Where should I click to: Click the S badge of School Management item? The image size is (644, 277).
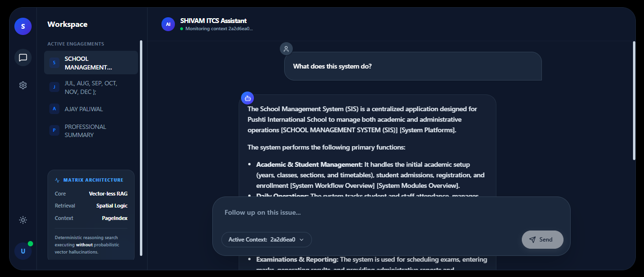point(54,63)
